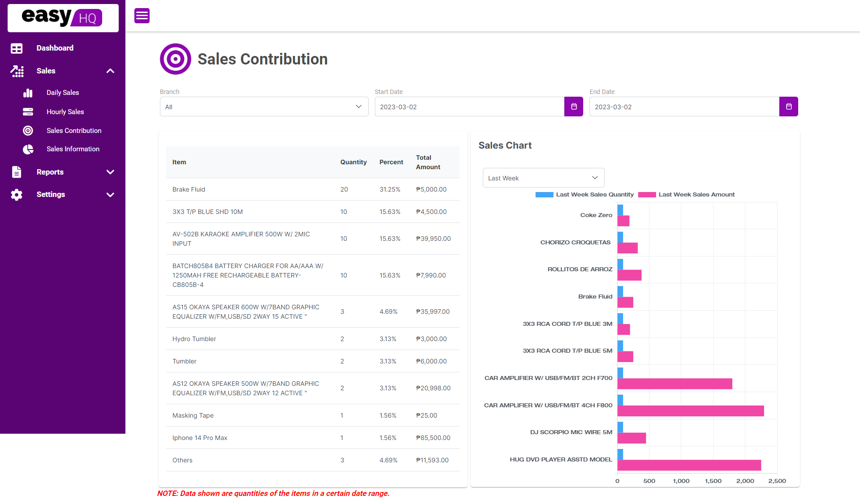Click the Daily Sales bar chart icon
Image resolution: width=860 pixels, height=504 pixels.
click(28, 93)
